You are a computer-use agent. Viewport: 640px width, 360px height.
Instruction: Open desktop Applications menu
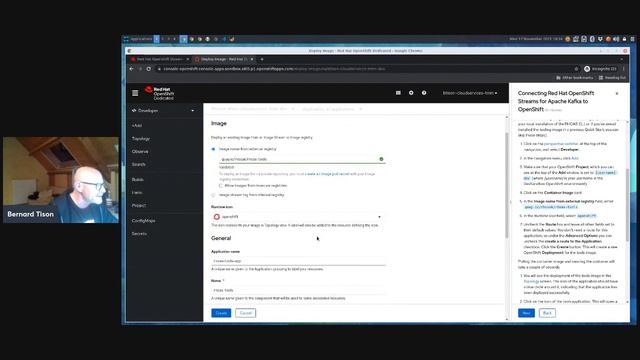click(x=138, y=39)
